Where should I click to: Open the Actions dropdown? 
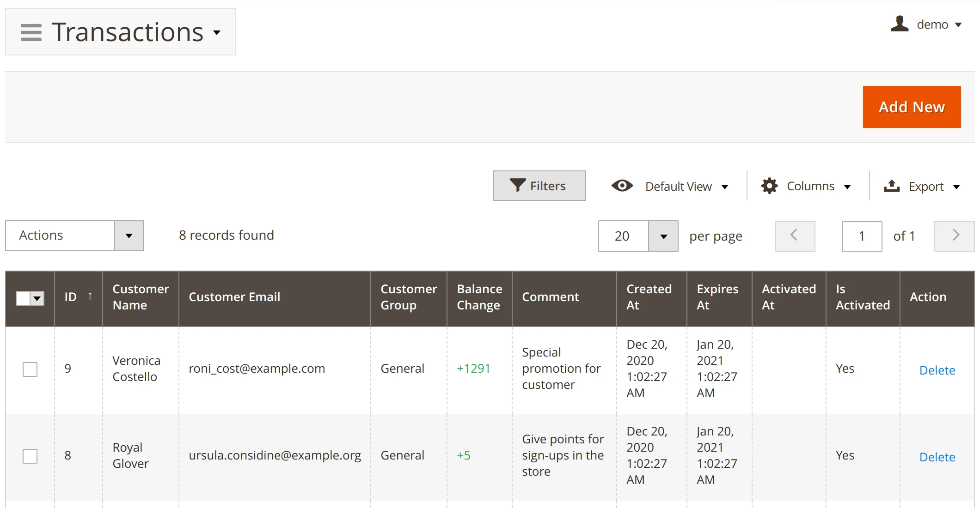pos(129,236)
